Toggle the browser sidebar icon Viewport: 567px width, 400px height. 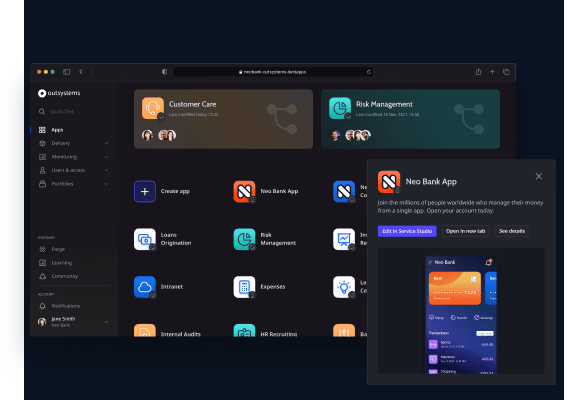point(67,72)
